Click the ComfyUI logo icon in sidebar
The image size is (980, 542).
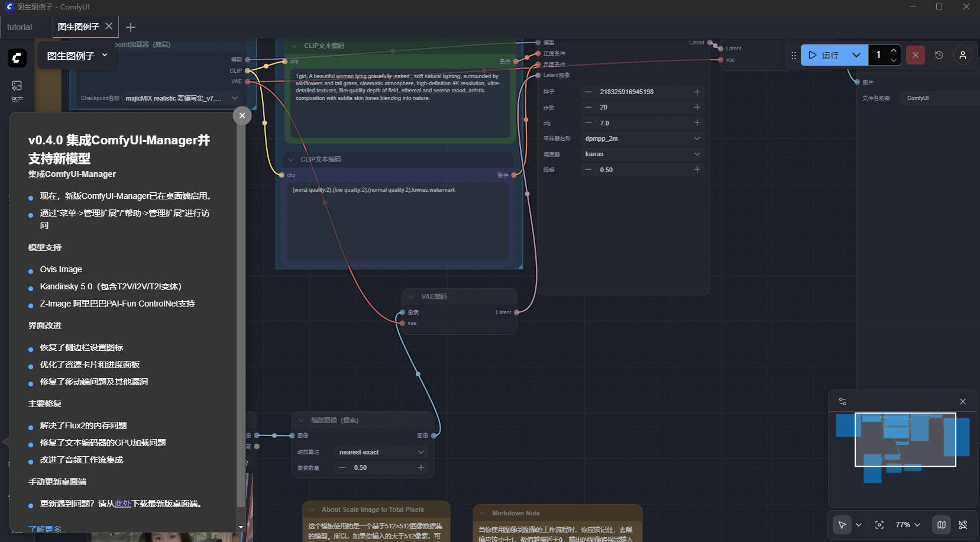tap(17, 57)
